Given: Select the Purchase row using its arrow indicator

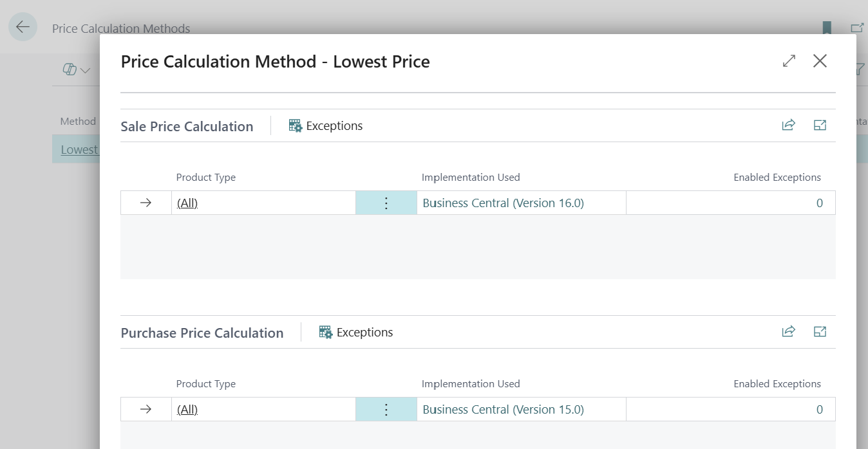Looking at the screenshot, I should point(146,410).
